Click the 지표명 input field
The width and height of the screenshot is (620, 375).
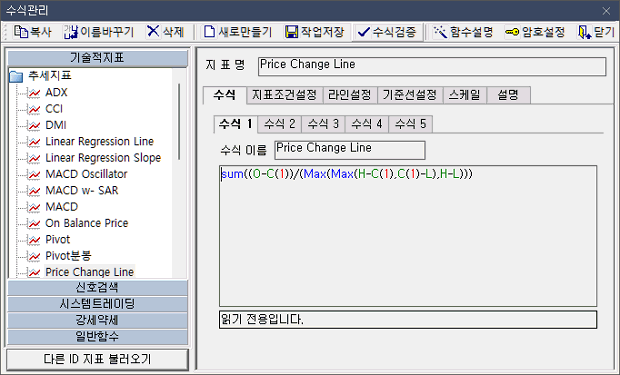click(x=432, y=66)
